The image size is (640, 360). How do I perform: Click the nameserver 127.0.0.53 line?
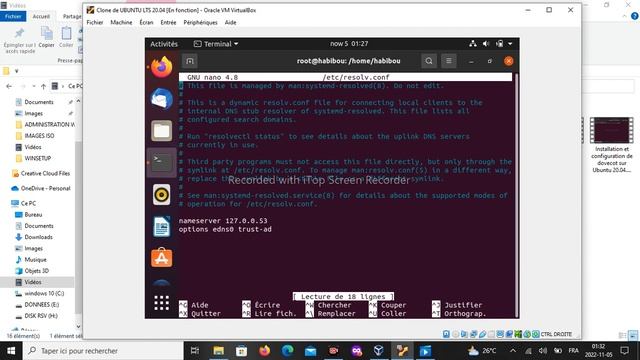click(x=223, y=221)
